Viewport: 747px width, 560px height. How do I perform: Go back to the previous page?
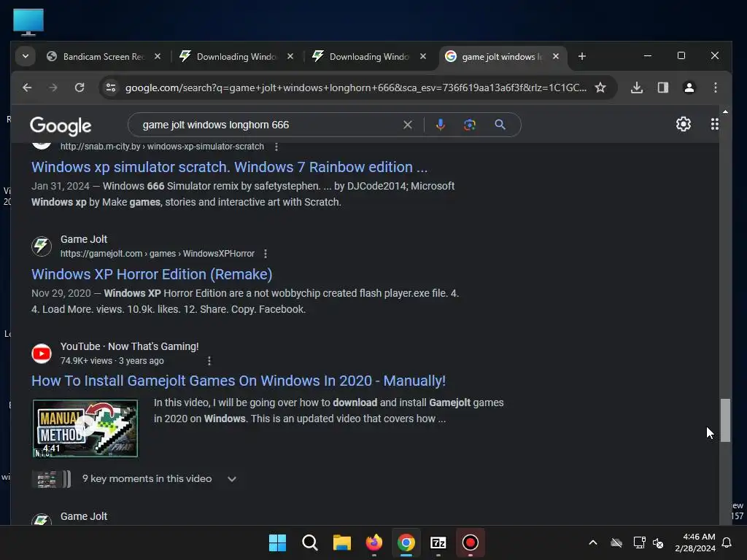pos(27,87)
